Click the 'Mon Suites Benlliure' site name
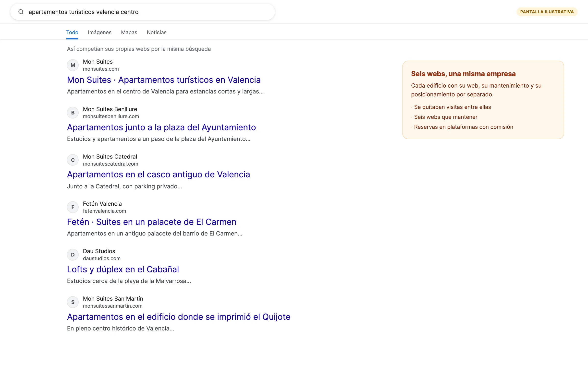The width and height of the screenshot is (588, 368). click(x=110, y=109)
